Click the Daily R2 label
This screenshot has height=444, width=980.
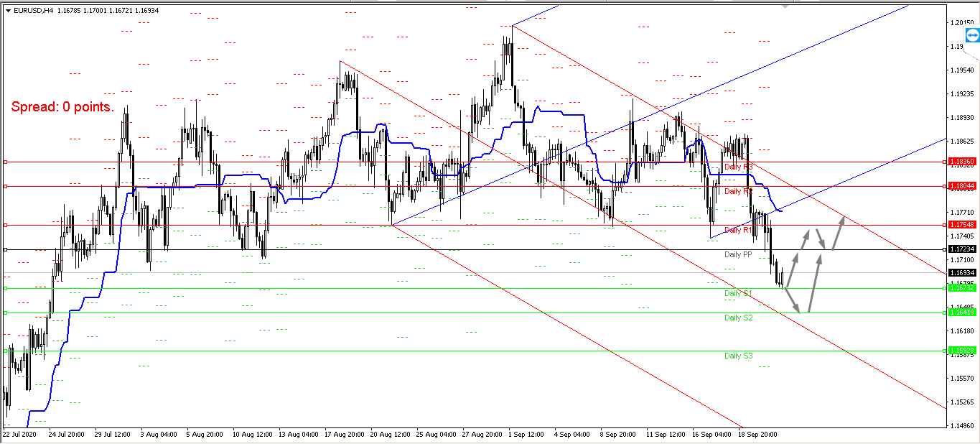tap(739, 191)
